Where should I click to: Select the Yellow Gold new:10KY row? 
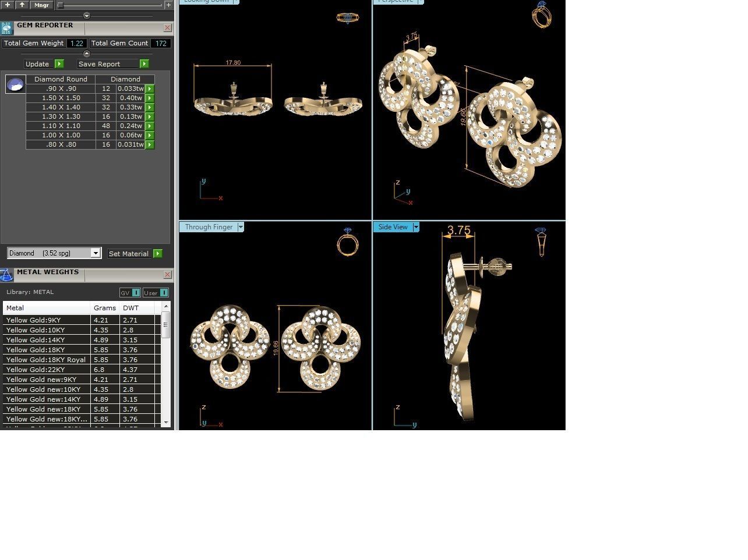coord(82,389)
